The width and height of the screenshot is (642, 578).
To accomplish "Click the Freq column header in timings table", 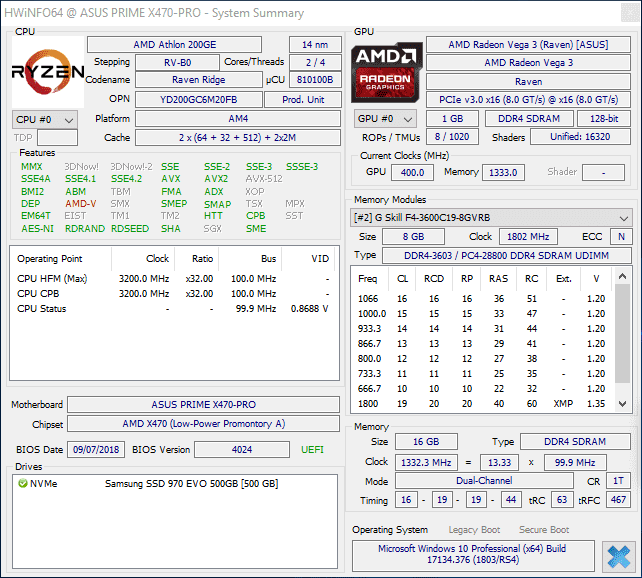I will [x=368, y=279].
